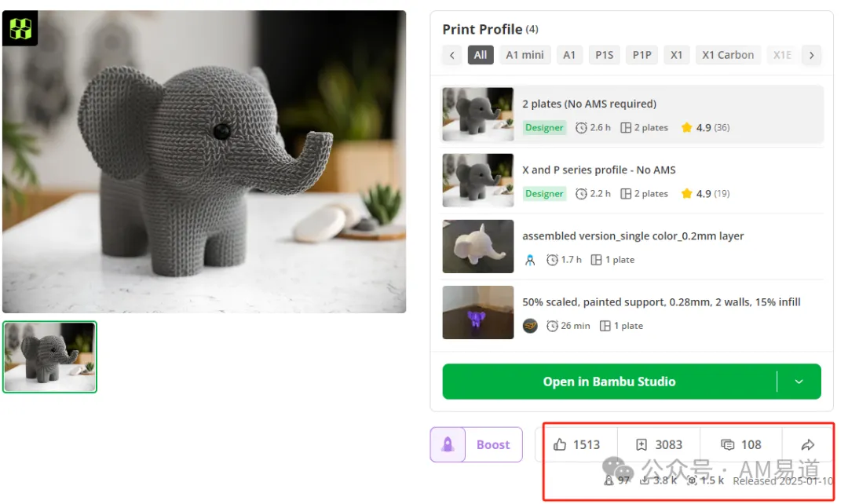The width and height of the screenshot is (848, 504).
Task: Open comments via the 108 comment icon
Action: (727, 444)
